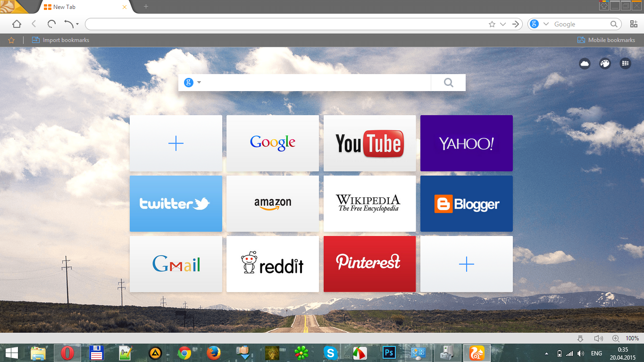This screenshot has width=644, height=362.
Task: Open the Wikipedia speed dial tile
Action: point(369,203)
